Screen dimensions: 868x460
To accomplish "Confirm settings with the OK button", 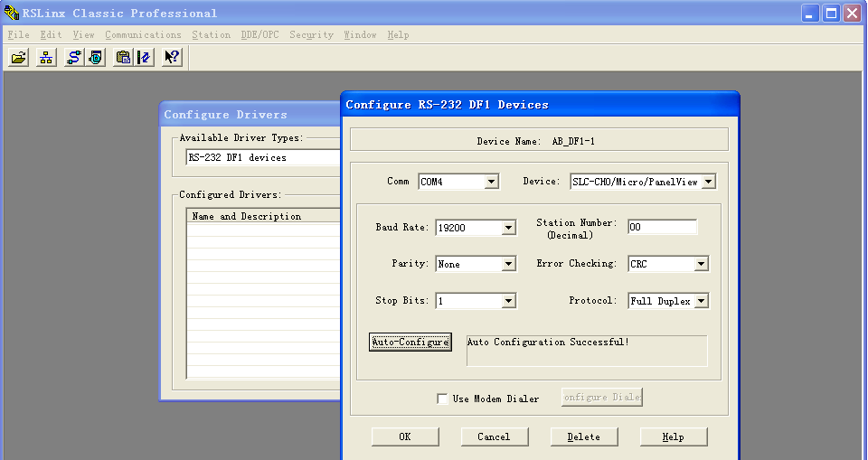I will click(405, 437).
